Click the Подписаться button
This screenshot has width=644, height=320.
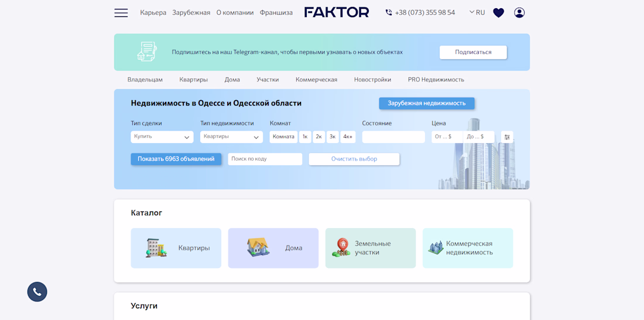473,52
